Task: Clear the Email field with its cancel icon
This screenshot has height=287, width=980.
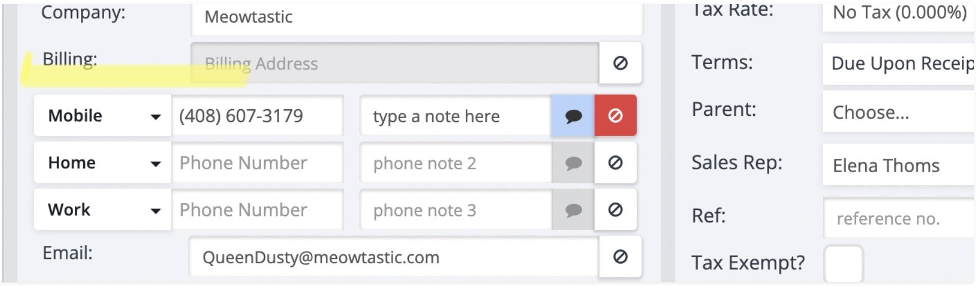Action: click(x=620, y=257)
